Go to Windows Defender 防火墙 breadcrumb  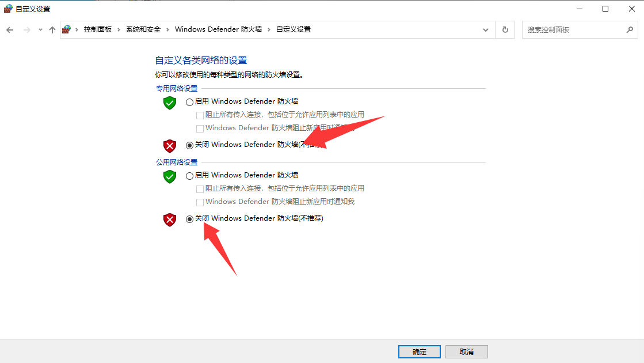pos(219,29)
